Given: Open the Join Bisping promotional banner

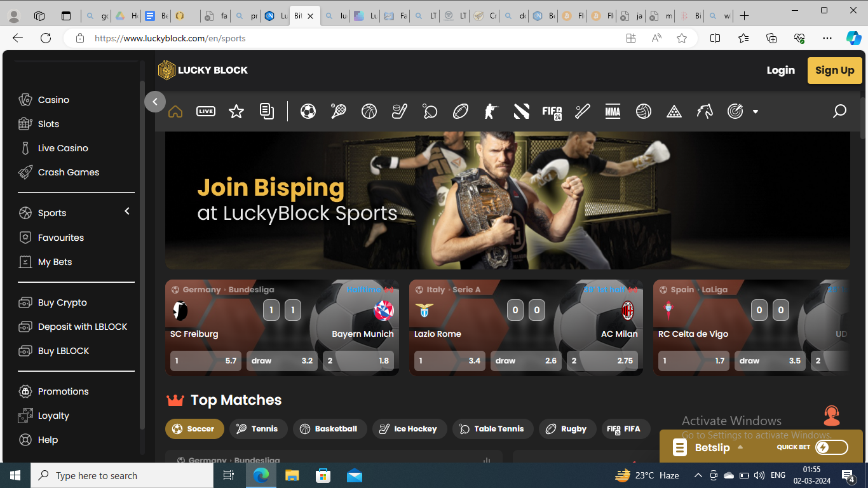Looking at the screenshot, I should click(507, 200).
